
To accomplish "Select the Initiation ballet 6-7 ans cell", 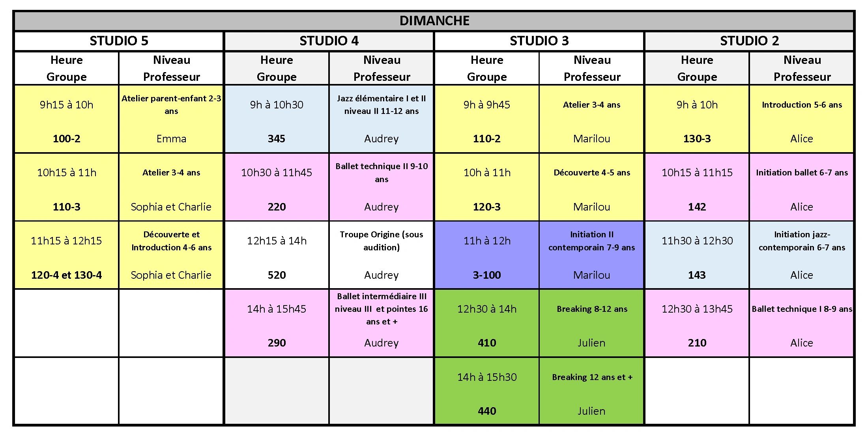I will point(801,187).
